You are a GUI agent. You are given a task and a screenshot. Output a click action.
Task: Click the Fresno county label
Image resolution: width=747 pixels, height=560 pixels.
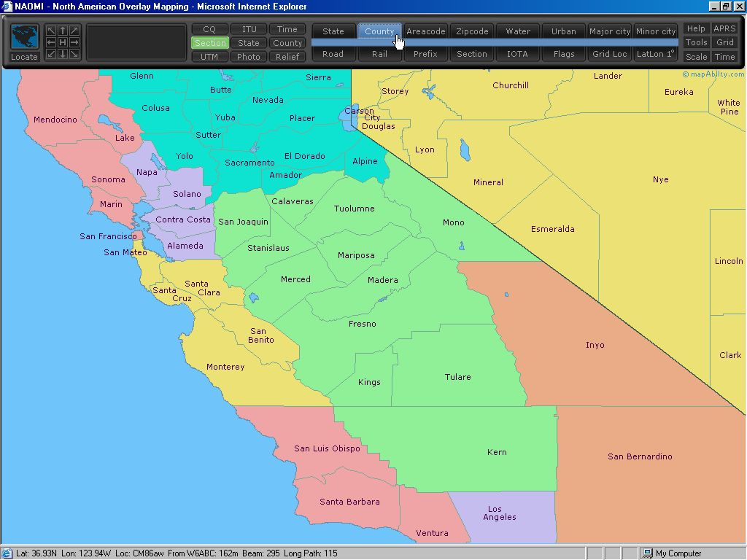[x=362, y=324]
